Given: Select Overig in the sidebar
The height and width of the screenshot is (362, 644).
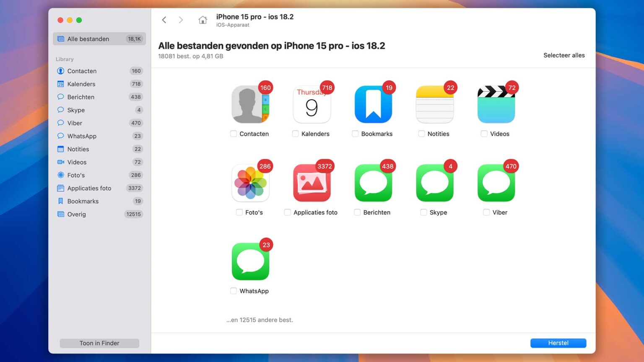Looking at the screenshot, I should point(77,214).
